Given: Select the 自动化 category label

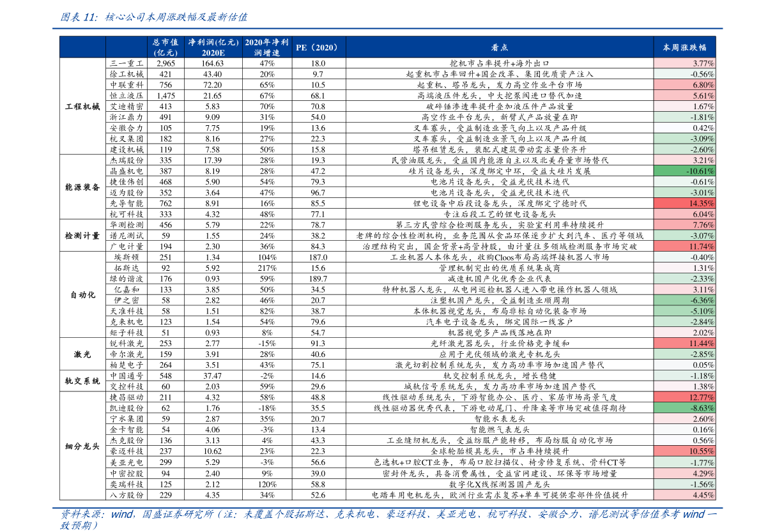Looking at the screenshot, I should point(82,295).
